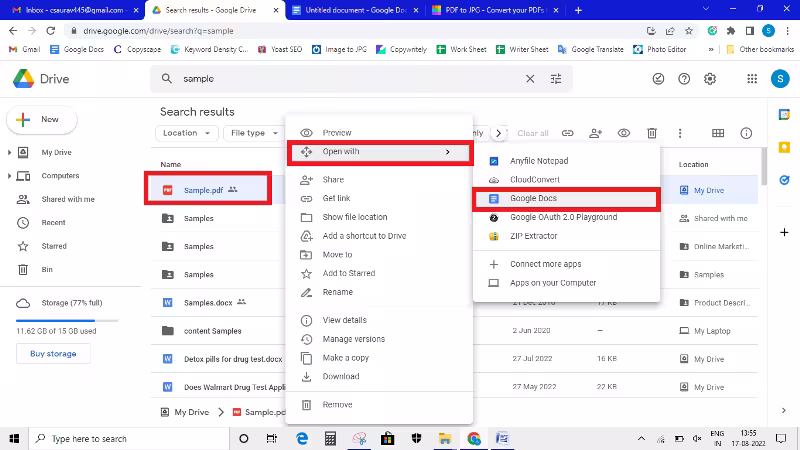Viewport: 800px width, 450px height.
Task: Show hidden bookmarks chevron
Action: click(x=711, y=49)
